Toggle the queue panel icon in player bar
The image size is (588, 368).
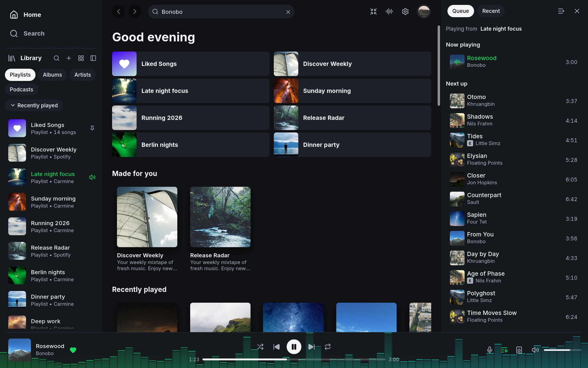pyautogui.click(x=504, y=350)
